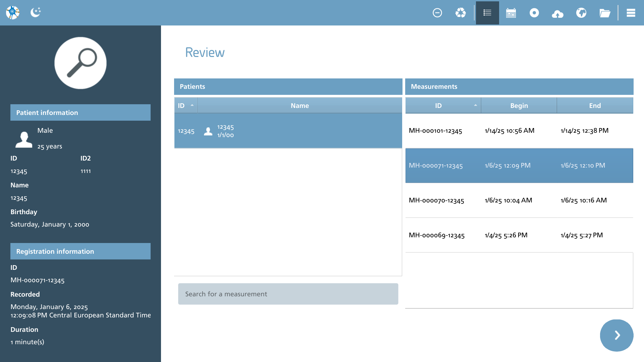Screen dimensions: 644x362
Task: Open the cloud upload icon
Action: pos(557,13)
